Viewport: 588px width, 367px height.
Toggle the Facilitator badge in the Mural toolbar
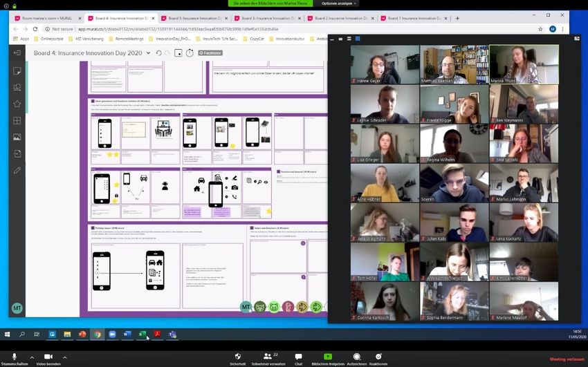[x=210, y=53]
